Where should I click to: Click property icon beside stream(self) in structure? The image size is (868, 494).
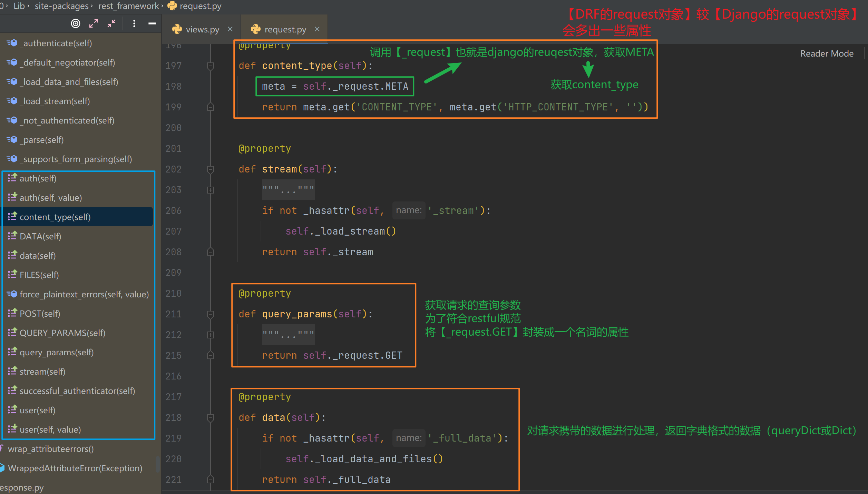pos(12,371)
